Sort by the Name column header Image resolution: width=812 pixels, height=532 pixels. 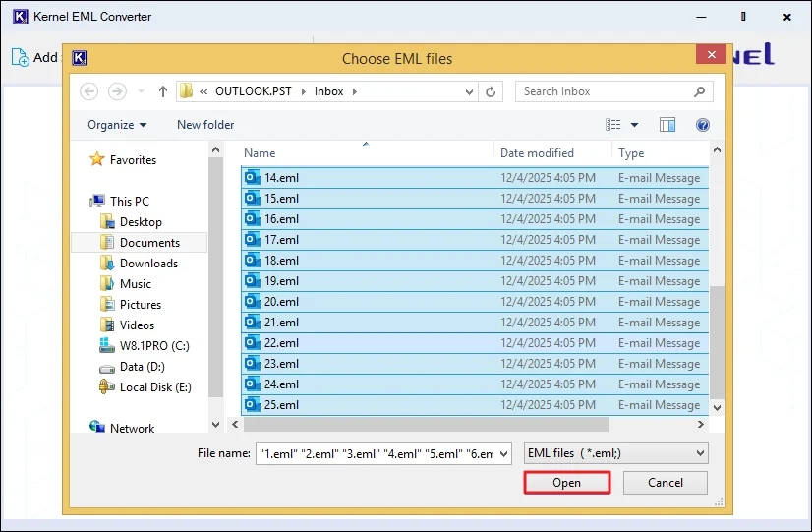(367, 153)
